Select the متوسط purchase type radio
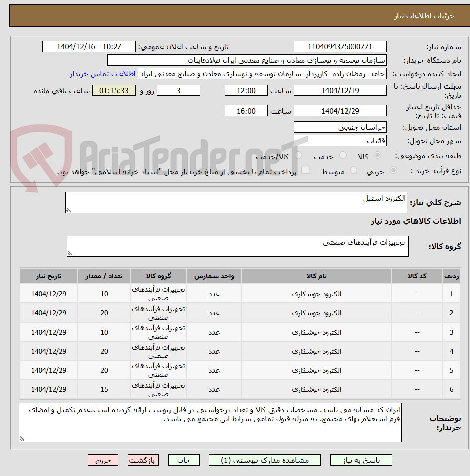The width and height of the screenshot is (470, 476). [x=353, y=170]
